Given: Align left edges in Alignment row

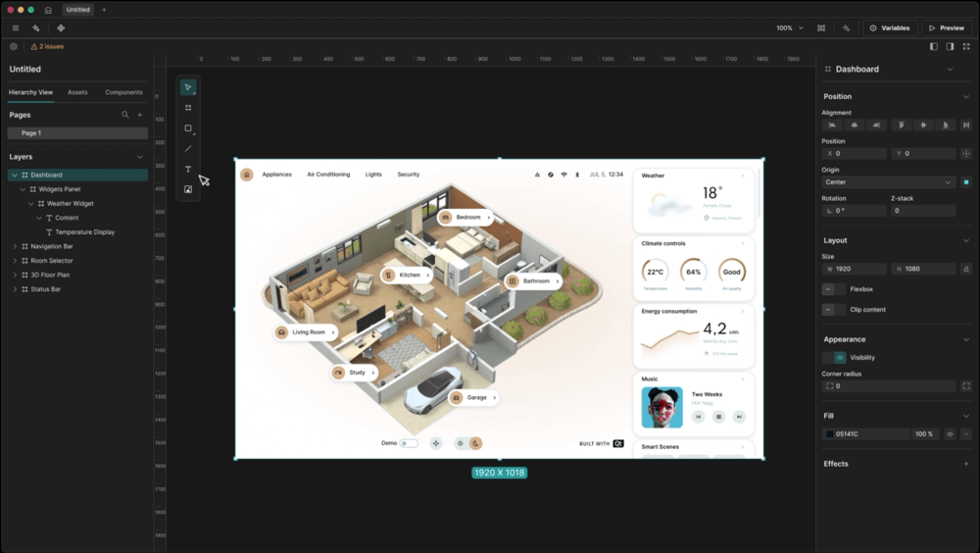Looking at the screenshot, I should [x=832, y=126].
